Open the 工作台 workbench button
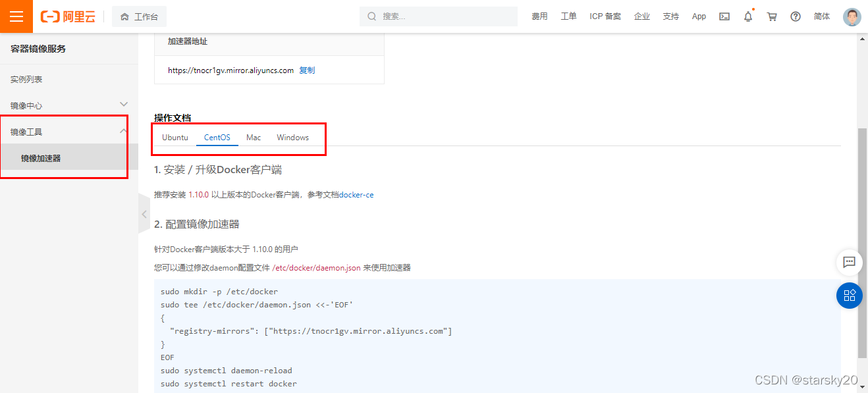Screen dimensions: 868x393 pyautogui.click(x=139, y=16)
